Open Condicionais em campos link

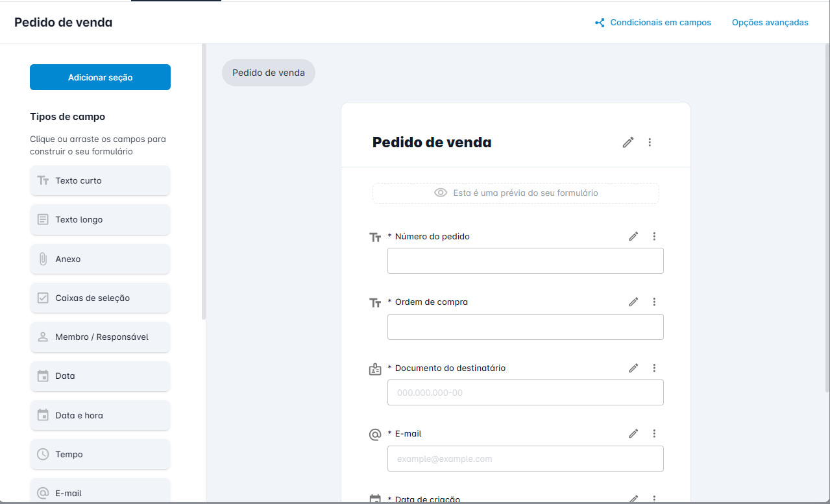653,23
